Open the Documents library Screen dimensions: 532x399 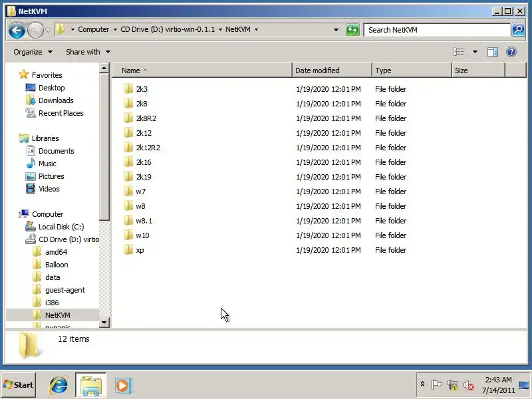[x=57, y=151]
